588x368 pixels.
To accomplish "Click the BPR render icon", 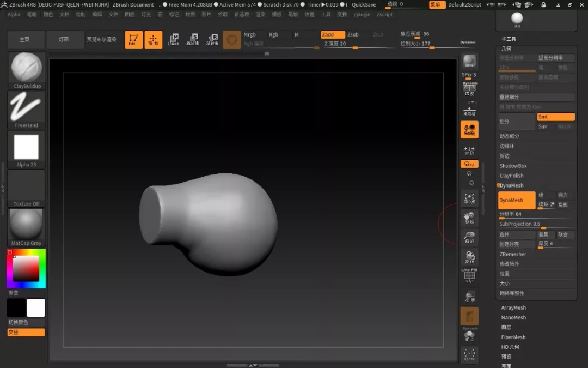I will click(x=469, y=62).
